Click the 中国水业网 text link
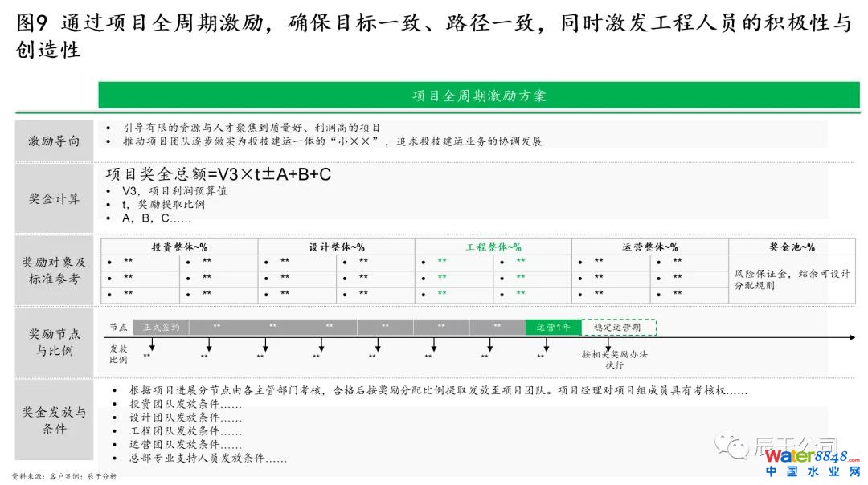Screen dimensions: 868x485 [x=810, y=472]
